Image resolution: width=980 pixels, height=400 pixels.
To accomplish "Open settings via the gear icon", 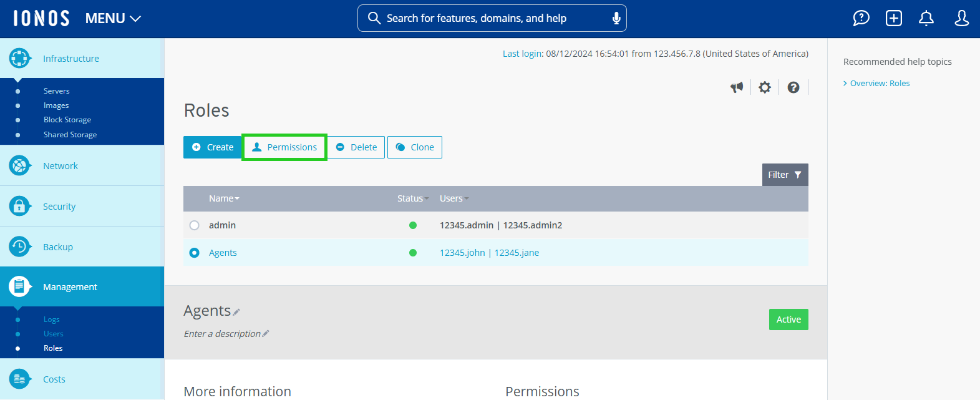I will [765, 87].
